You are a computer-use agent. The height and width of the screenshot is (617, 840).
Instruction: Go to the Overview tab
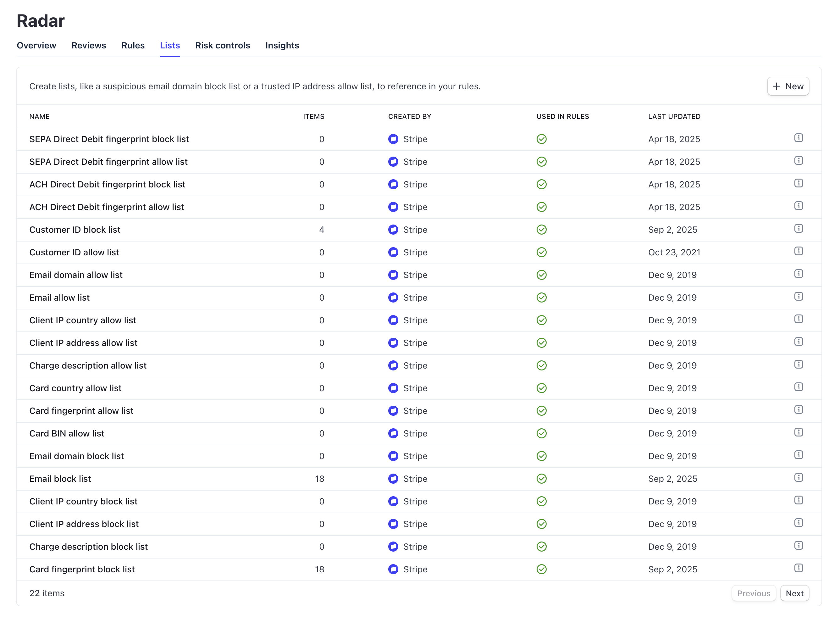[x=36, y=45]
